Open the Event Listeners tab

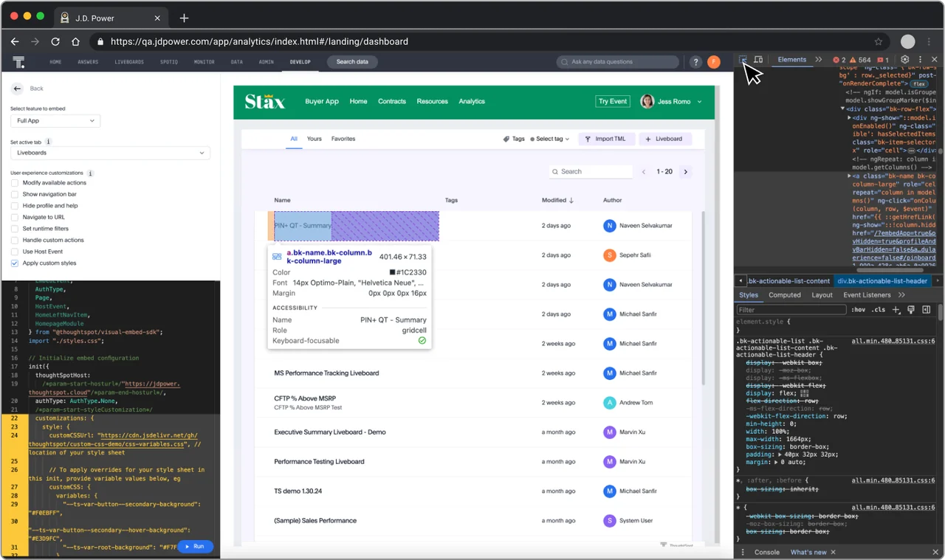pos(867,295)
